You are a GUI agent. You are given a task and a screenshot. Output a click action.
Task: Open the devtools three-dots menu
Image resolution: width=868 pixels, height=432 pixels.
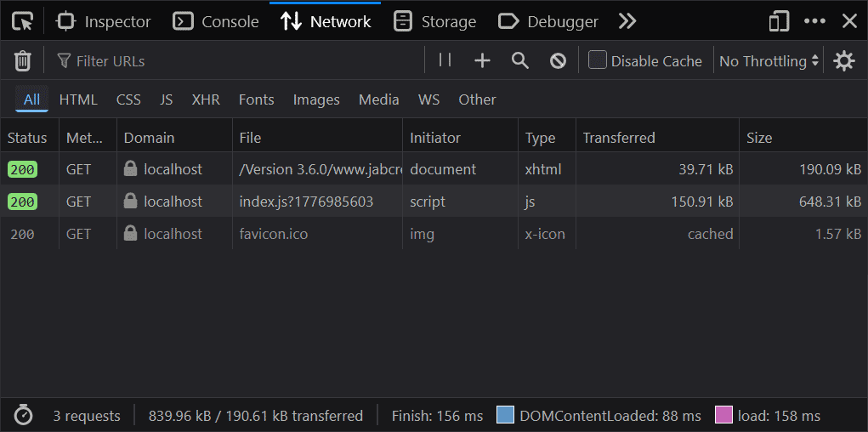pyautogui.click(x=814, y=21)
